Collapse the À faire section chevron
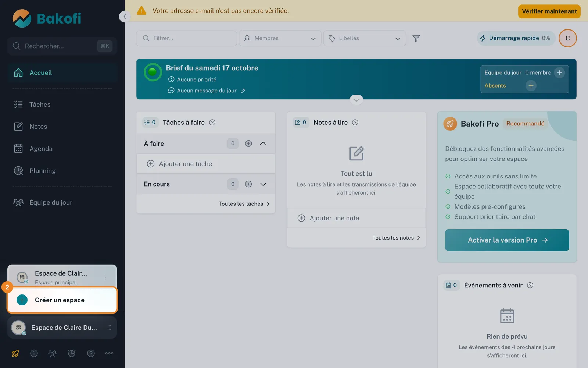 pos(263,144)
